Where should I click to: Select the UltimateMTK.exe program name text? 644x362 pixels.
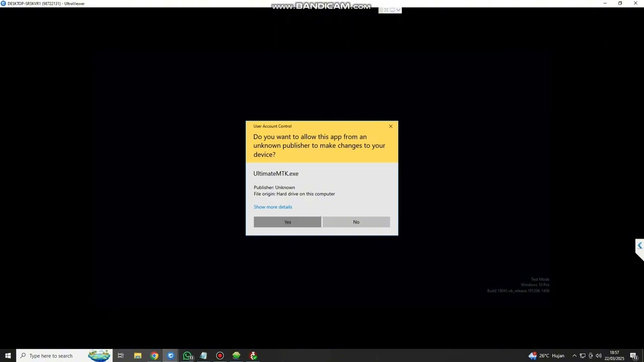(x=276, y=173)
